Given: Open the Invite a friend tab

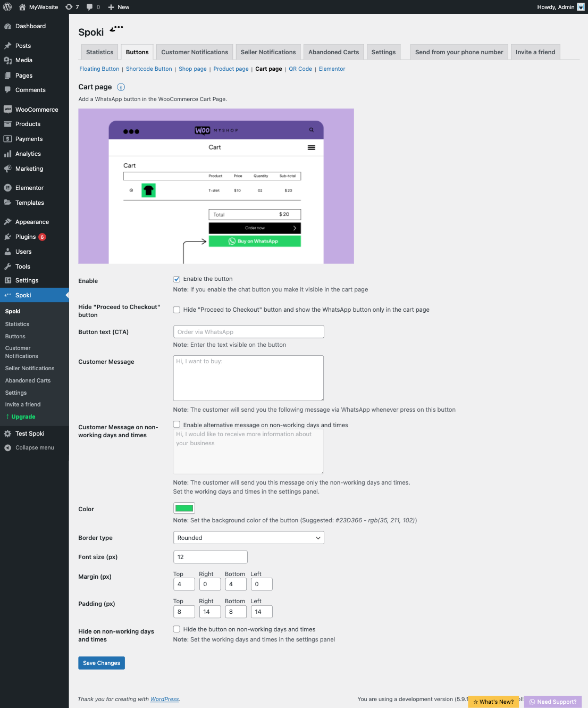Looking at the screenshot, I should [x=535, y=52].
